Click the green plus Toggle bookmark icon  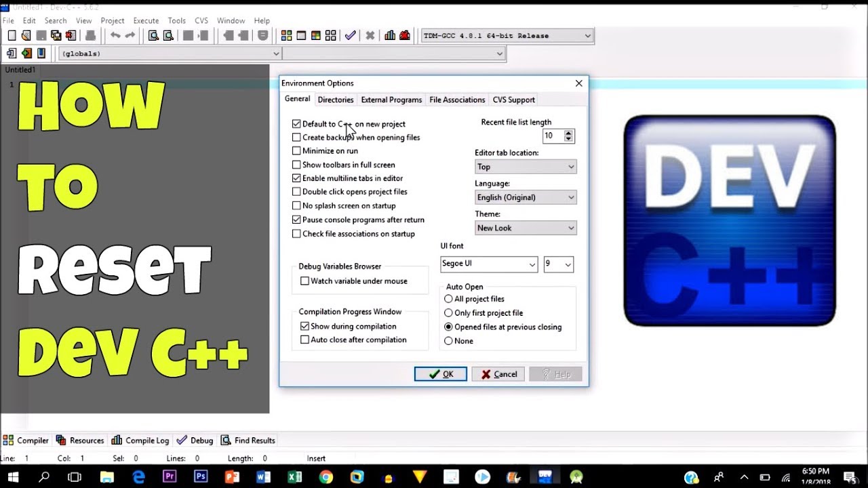26,54
